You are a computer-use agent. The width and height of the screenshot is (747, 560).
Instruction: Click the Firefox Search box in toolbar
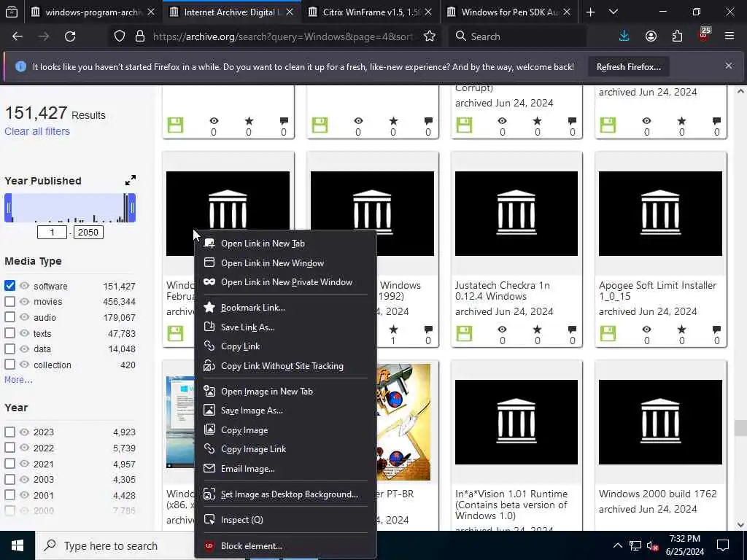point(517,36)
